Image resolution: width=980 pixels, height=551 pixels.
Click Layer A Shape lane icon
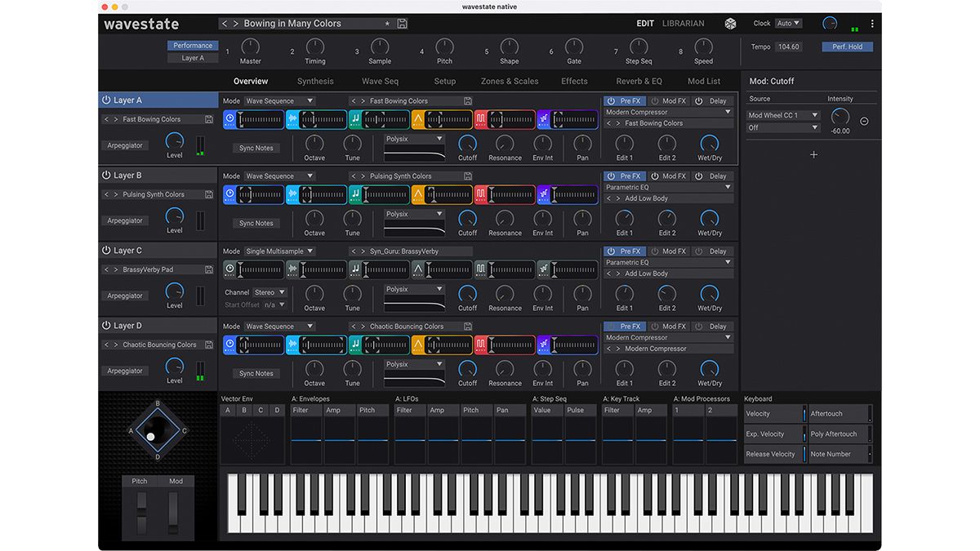(418, 119)
